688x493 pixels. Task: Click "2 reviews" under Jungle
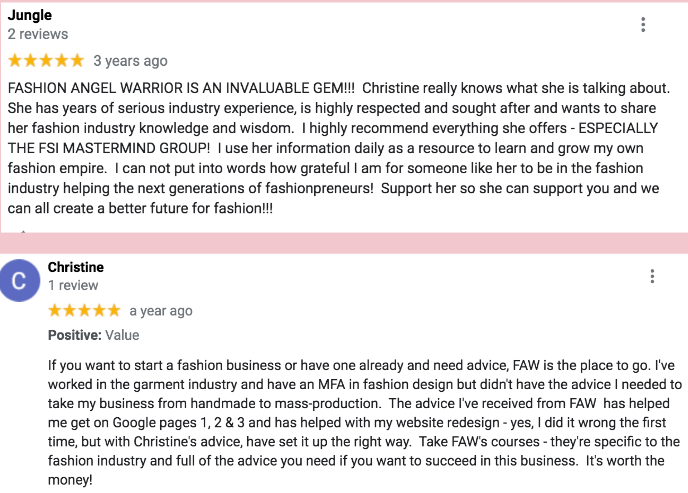(38, 34)
